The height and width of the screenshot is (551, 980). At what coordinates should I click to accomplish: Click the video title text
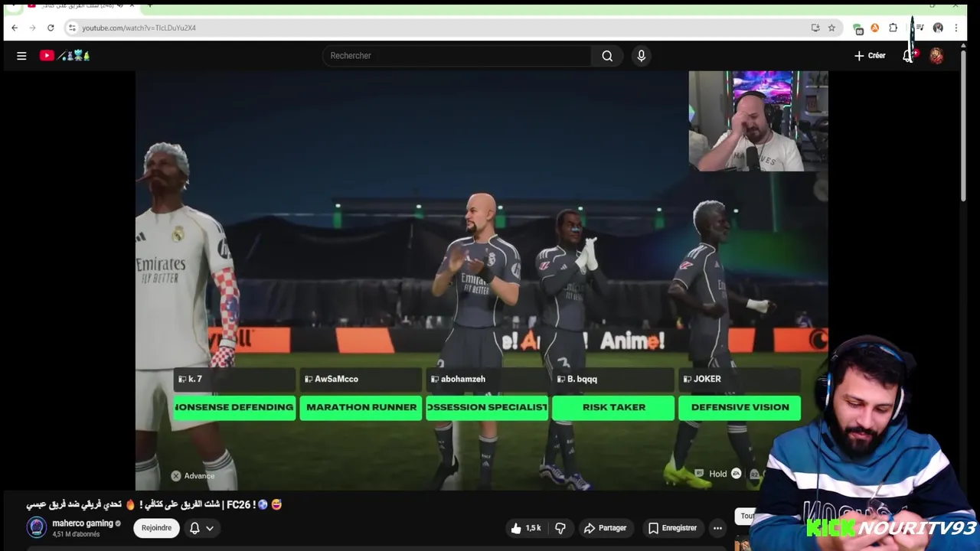pos(154,505)
